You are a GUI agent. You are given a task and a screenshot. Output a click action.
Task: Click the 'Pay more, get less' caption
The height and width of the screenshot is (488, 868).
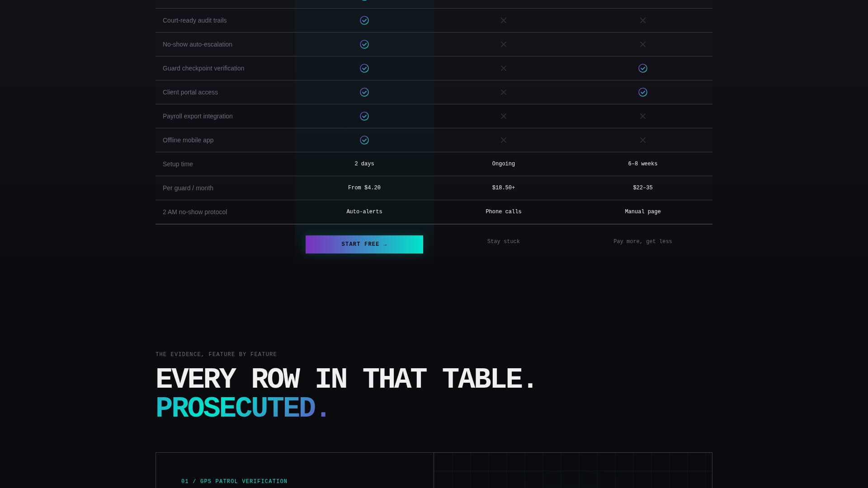tap(643, 242)
